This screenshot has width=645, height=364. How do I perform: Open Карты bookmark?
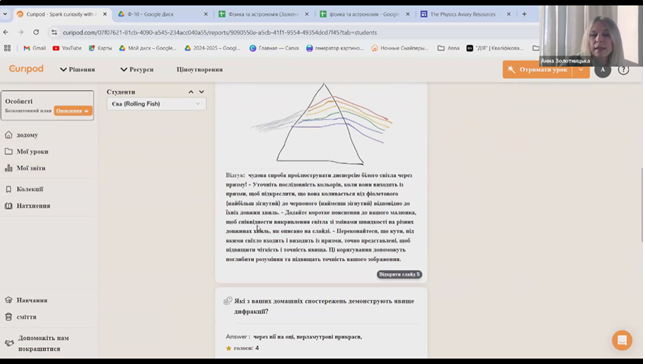click(100, 48)
